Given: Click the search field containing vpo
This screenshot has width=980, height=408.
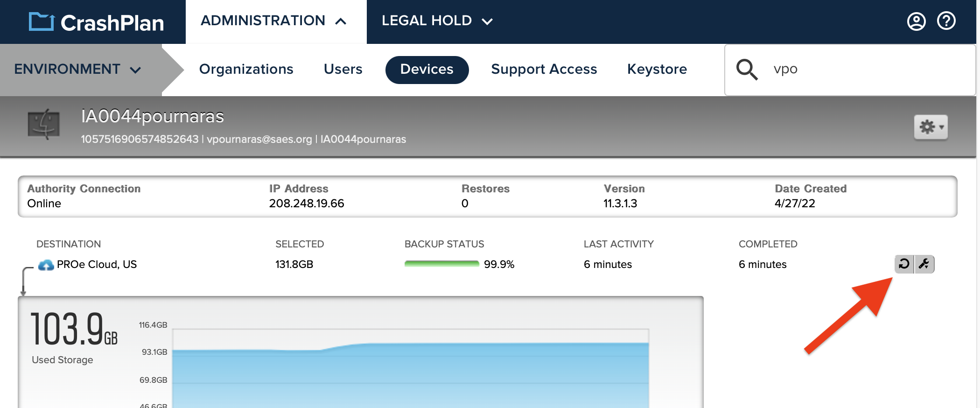Looking at the screenshot, I should [x=850, y=70].
